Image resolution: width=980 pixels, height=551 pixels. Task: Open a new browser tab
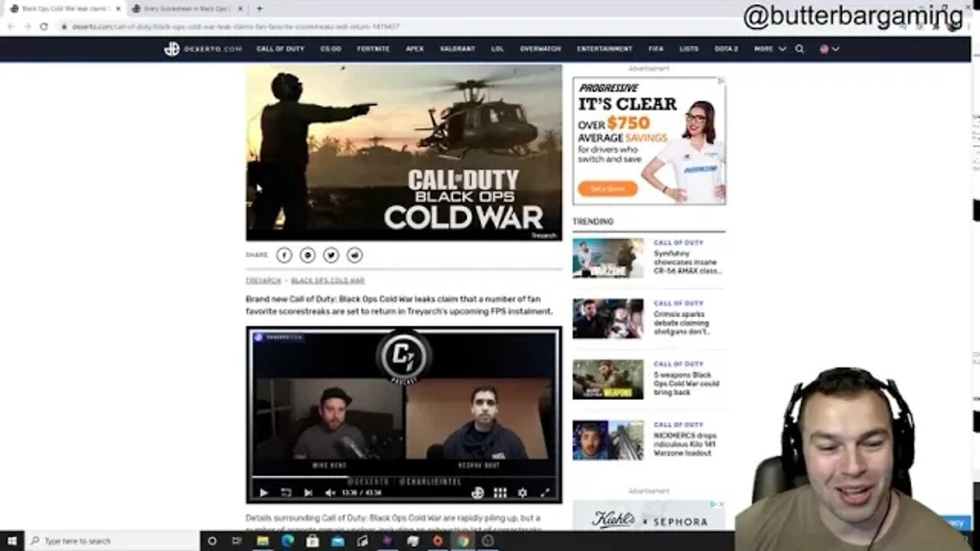[259, 8]
